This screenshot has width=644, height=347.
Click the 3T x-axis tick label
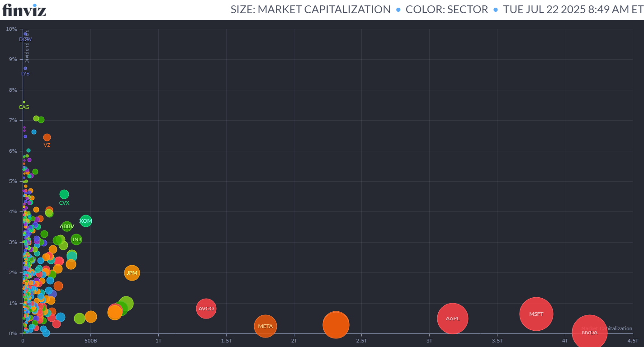(x=430, y=340)
